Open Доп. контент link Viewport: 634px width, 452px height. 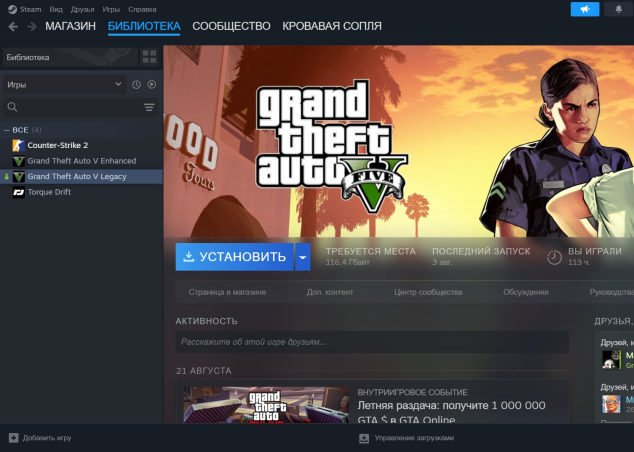(330, 292)
